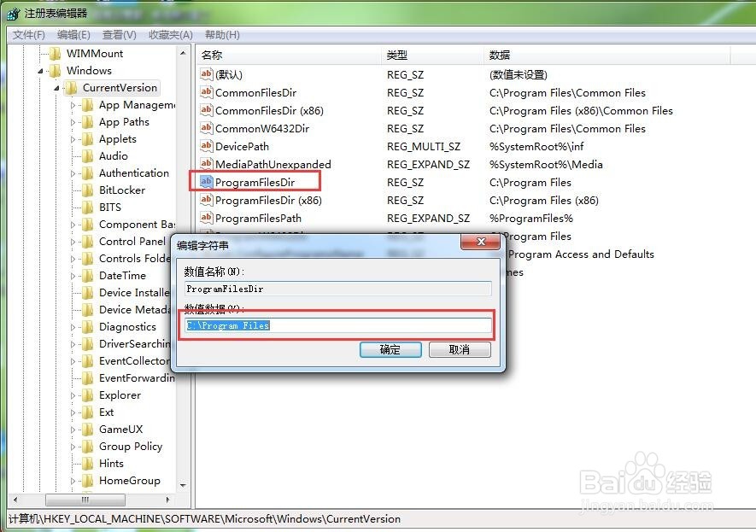Expand the Diagnostics key
The width and height of the screenshot is (756, 532).
click(73, 327)
